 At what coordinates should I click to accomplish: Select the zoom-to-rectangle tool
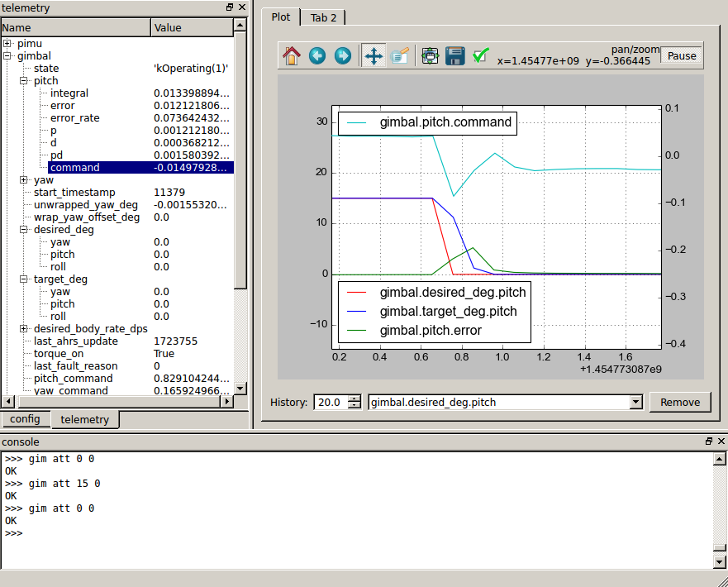[399, 55]
